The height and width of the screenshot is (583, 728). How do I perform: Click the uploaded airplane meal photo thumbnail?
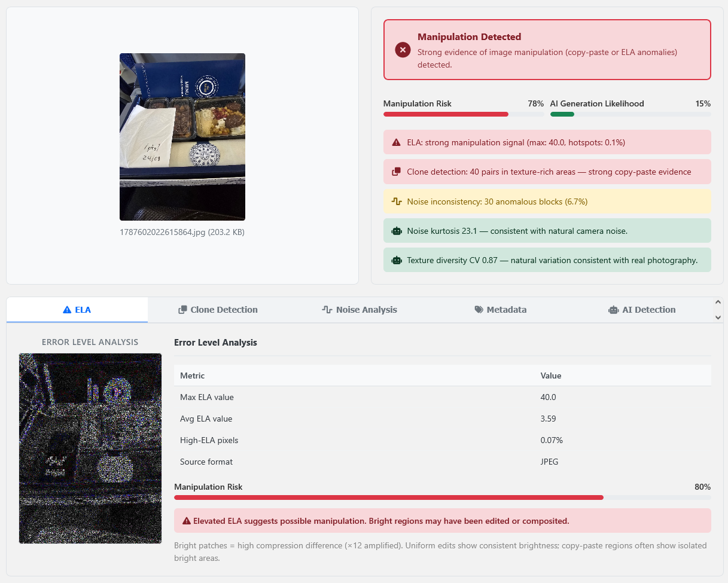click(182, 137)
